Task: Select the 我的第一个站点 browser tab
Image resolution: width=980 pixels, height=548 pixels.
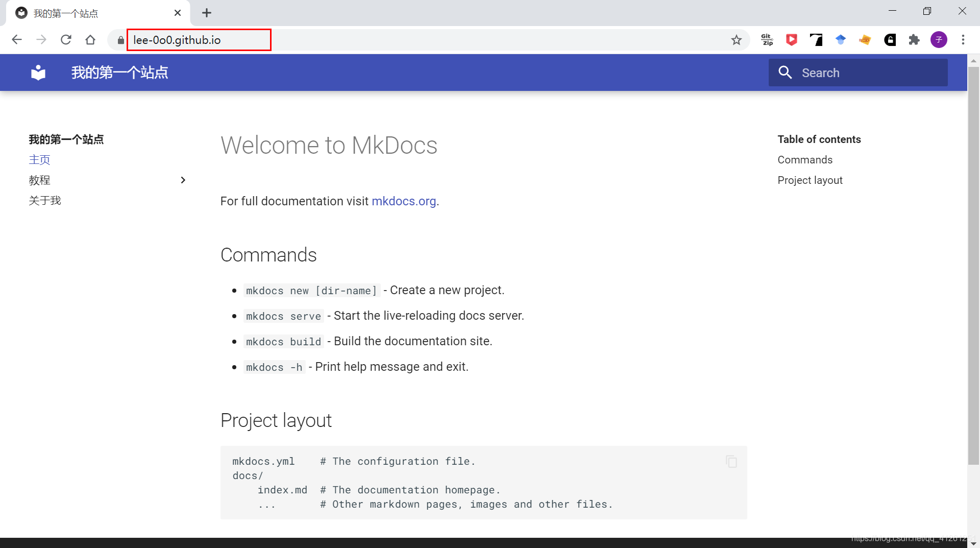Action: coord(98,13)
